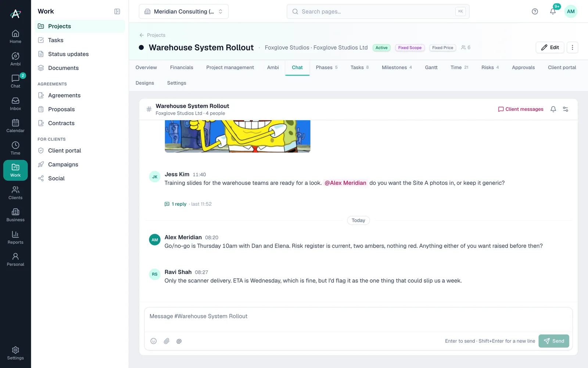Open Chat with 2 unread badge
This screenshot has height=368, width=588.
(15, 81)
